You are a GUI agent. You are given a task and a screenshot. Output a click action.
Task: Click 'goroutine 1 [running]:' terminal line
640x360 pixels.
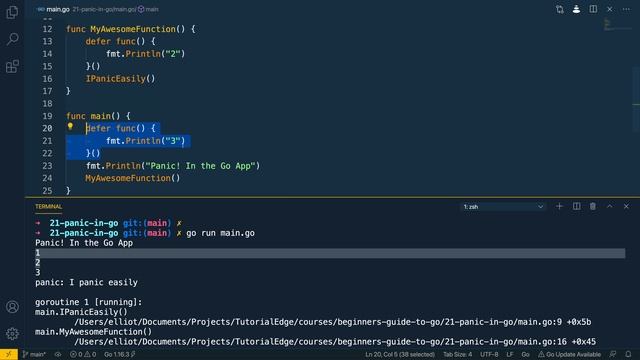pyautogui.click(x=89, y=302)
